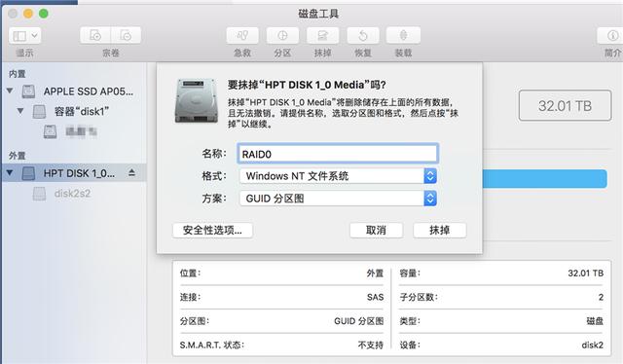Click the remove volume icon
This screenshot has height=364, width=623.
126,35
